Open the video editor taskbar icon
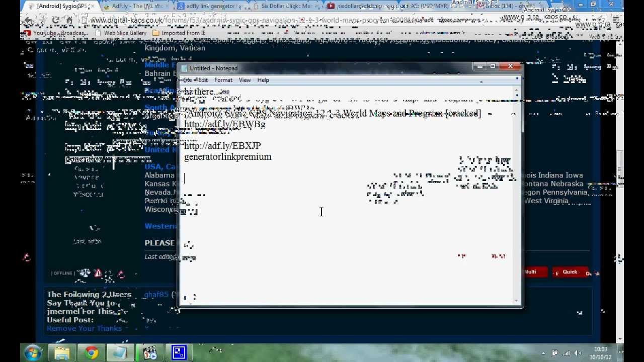Image resolution: width=644 pixels, height=362 pixels. click(149, 353)
